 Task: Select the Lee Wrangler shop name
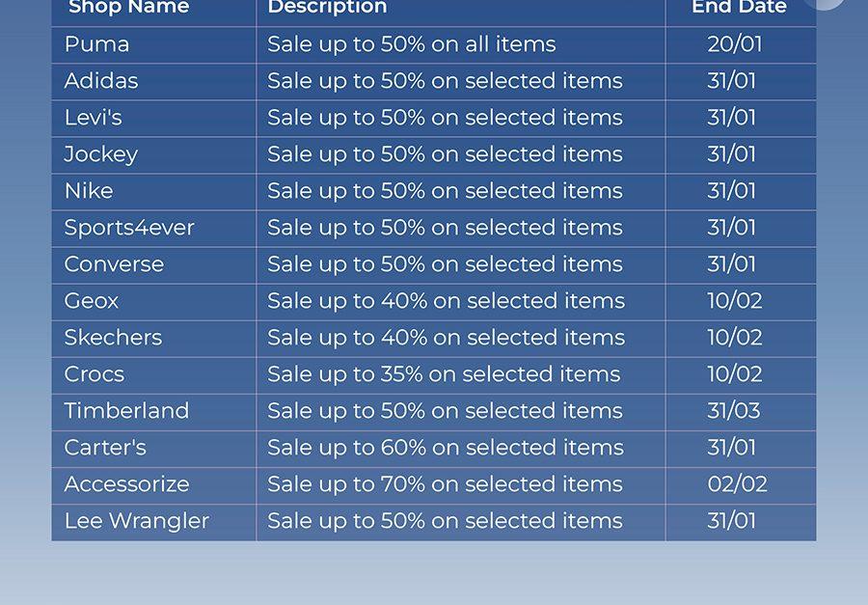coord(137,521)
